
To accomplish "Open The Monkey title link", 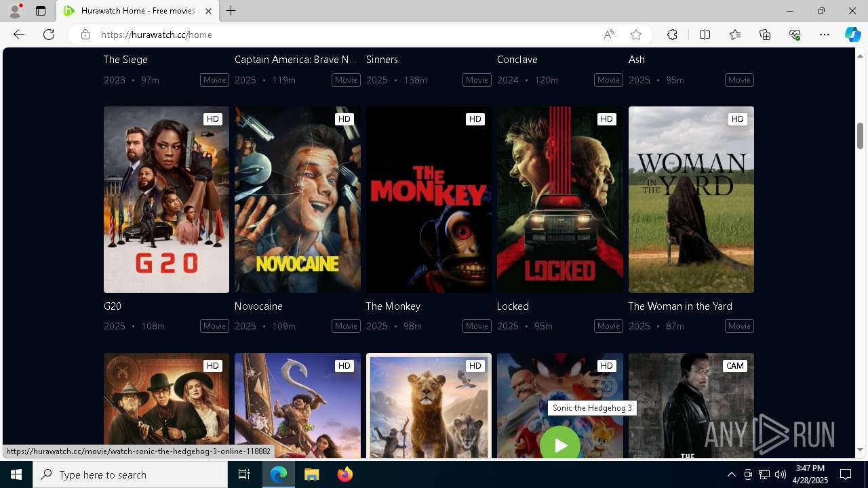I will click(393, 306).
